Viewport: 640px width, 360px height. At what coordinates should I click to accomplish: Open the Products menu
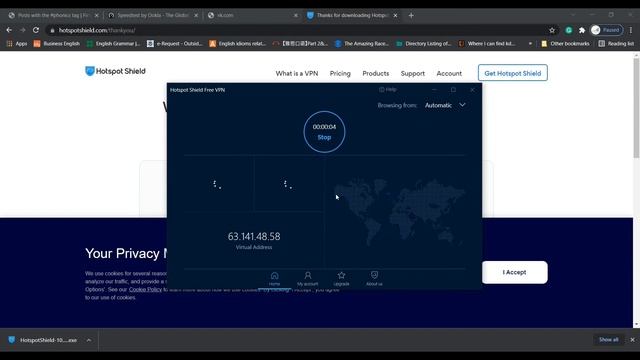pos(376,73)
